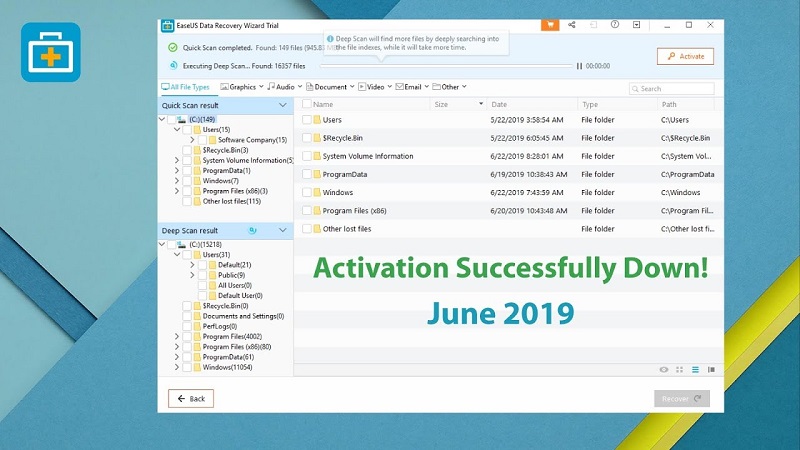The height and width of the screenshot is (450, 800).
Task: Check the $Recycle.Bin row checkbox in file list
Action: click(307, 138)
